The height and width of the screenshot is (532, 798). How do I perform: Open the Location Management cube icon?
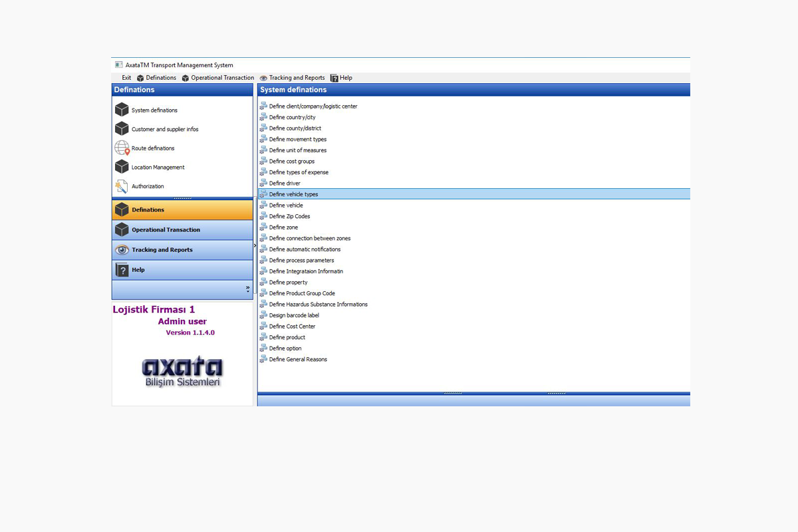tap(122, 167)
